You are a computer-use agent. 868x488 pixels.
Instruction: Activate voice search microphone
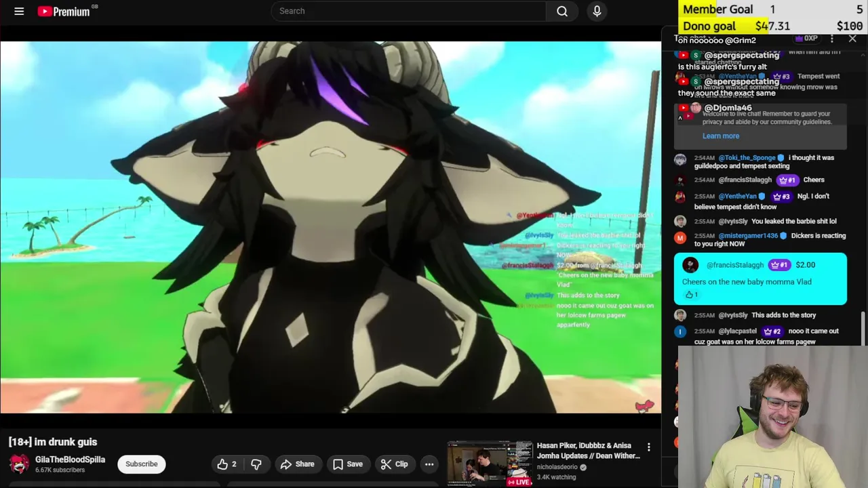click(597, 11)
